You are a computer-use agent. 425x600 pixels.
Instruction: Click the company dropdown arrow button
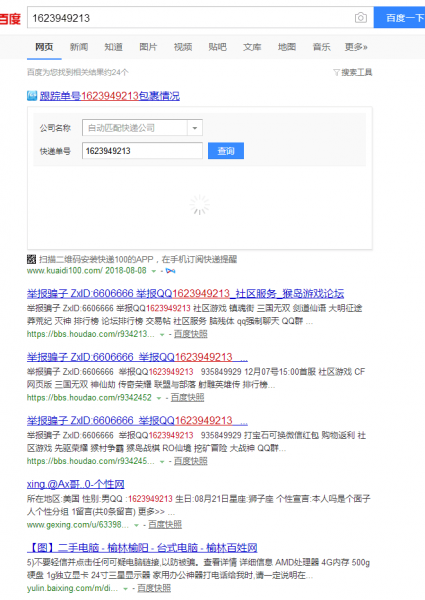click(195, 128)
